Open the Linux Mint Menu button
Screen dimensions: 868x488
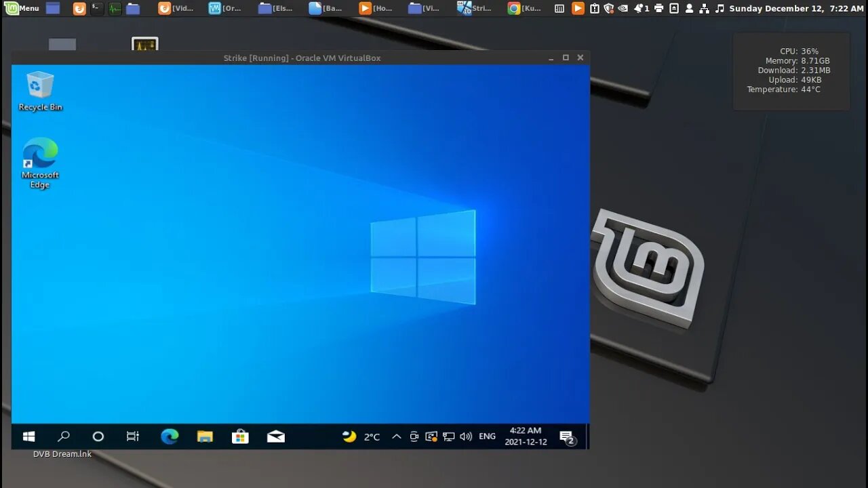coord(22,8)
